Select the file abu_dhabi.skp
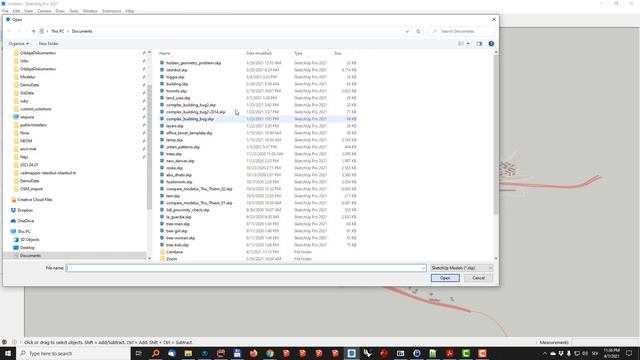 179,175
